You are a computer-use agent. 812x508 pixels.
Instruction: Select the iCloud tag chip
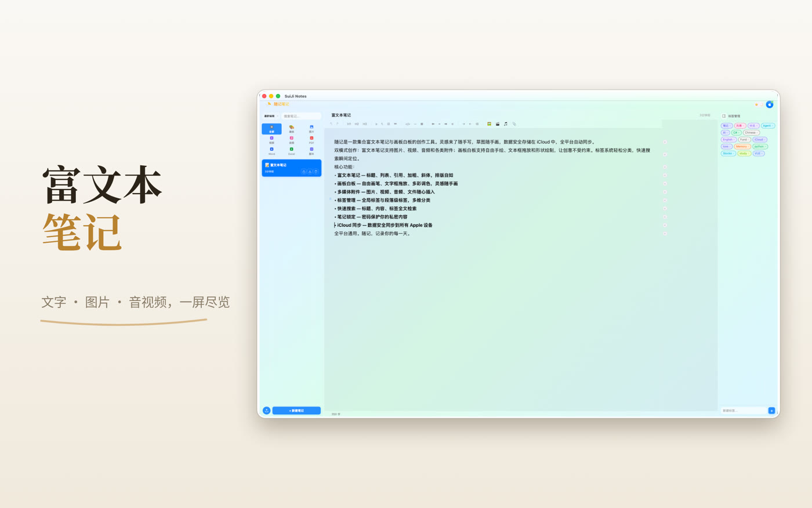point(760,140)
